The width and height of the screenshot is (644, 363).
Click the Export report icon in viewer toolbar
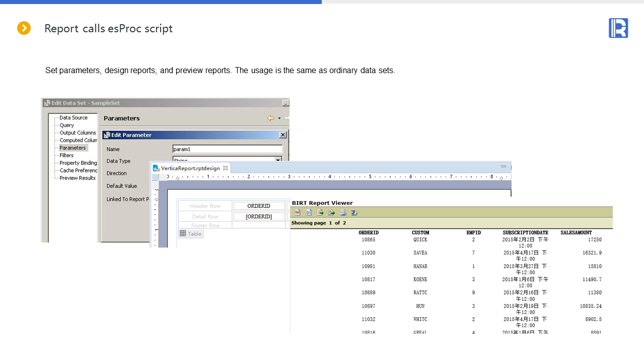pos(331,212)
